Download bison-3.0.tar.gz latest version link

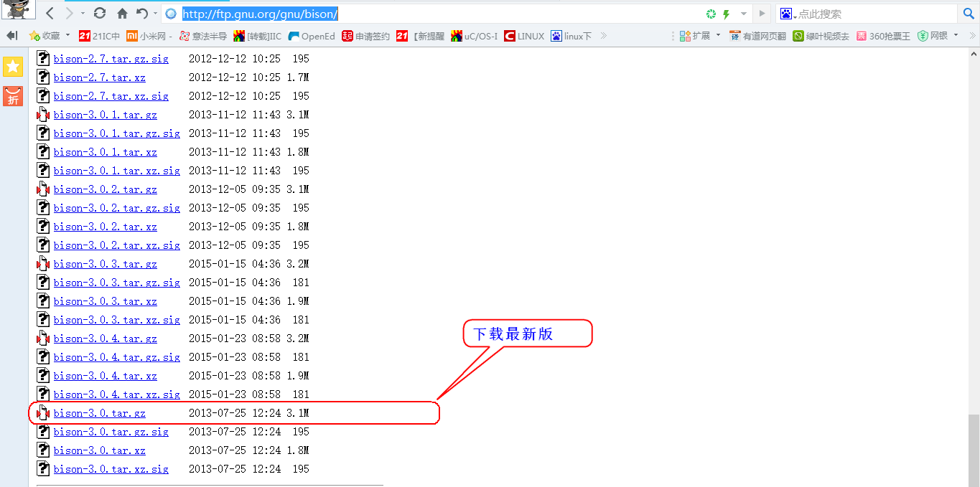tap(100, 413)
